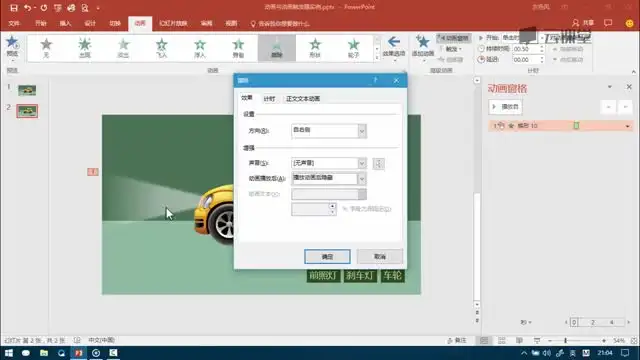The height and width of the screenshot is (360, 640).
Task: Click Notes (备注) in status bar
Action: 457,340
